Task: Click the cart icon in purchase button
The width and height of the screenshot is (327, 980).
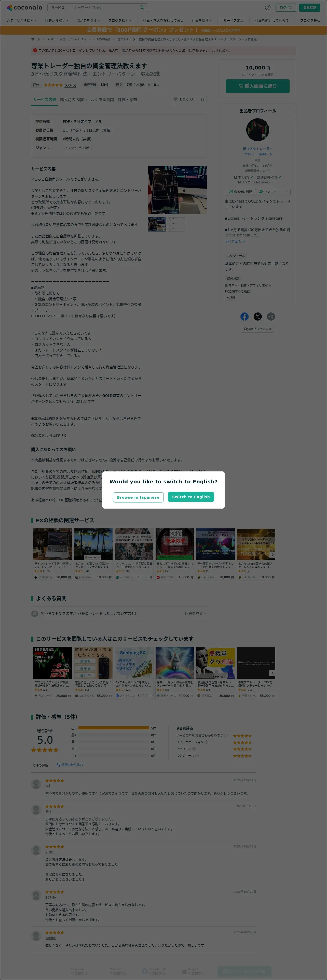Action: pos(241,86)
